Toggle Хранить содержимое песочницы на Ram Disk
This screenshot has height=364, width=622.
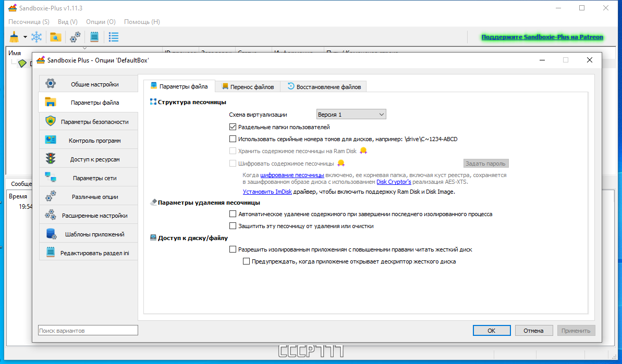pos(233,151)
